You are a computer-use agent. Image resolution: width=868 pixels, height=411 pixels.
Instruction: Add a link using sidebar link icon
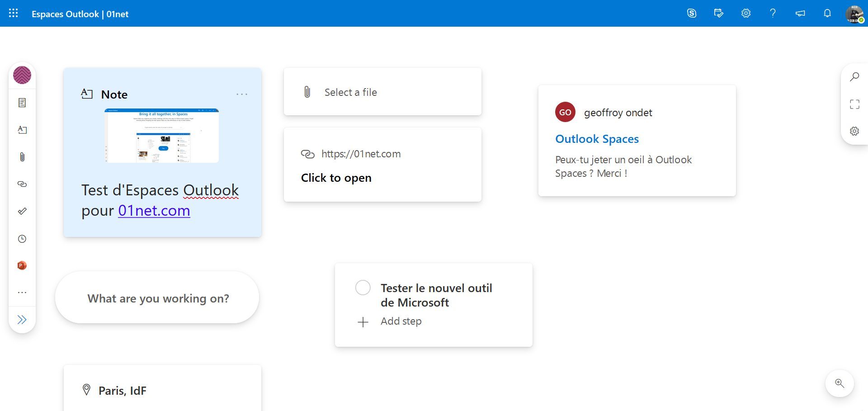pyautogui.click(x=22, y=184)
